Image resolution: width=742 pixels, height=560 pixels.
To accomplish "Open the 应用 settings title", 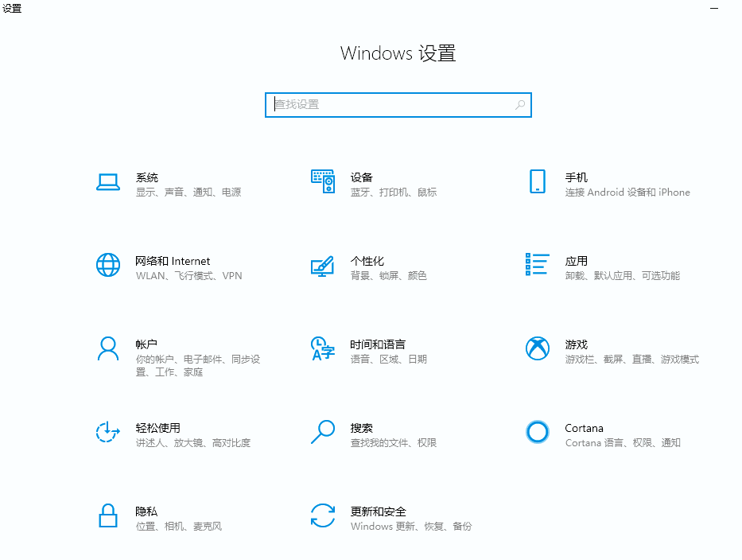I will [x=576, y=261].
